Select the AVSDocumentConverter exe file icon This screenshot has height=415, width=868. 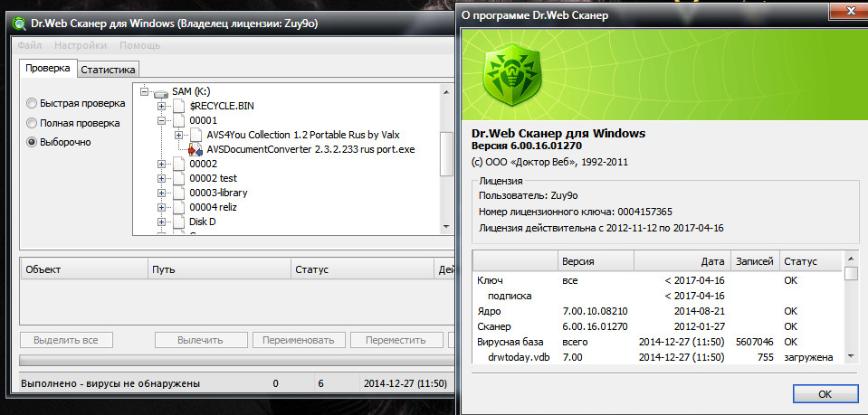195,149
